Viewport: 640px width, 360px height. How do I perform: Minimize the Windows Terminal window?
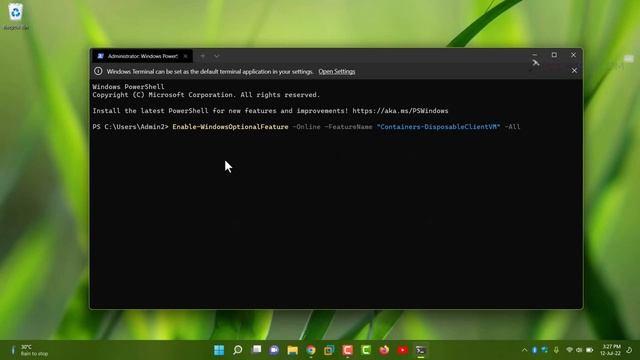[535, 55]
